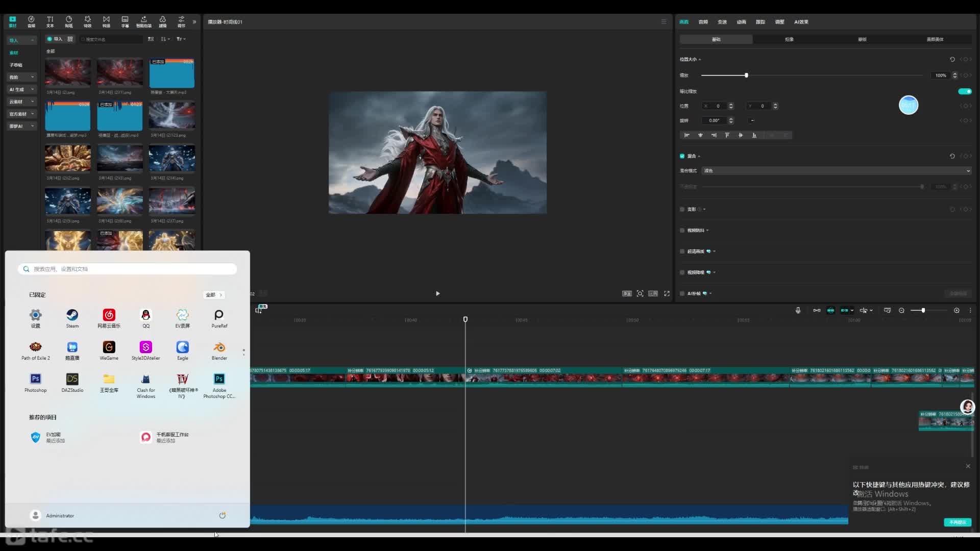Click the media file name search field
Viewport: 980px width, 551px height.
(111, 39)
